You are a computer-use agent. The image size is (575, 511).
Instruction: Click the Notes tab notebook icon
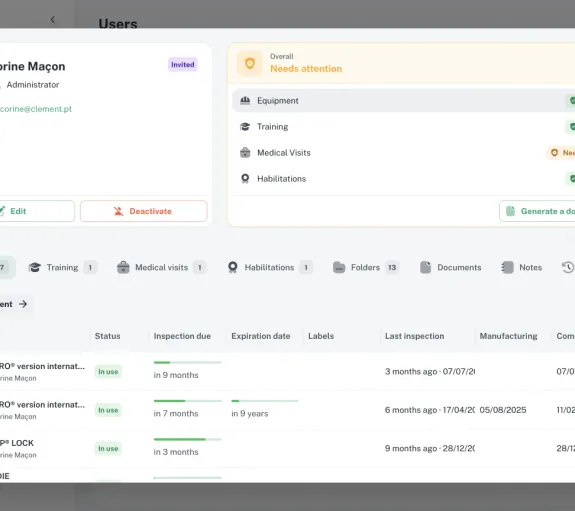click(507, 267)
